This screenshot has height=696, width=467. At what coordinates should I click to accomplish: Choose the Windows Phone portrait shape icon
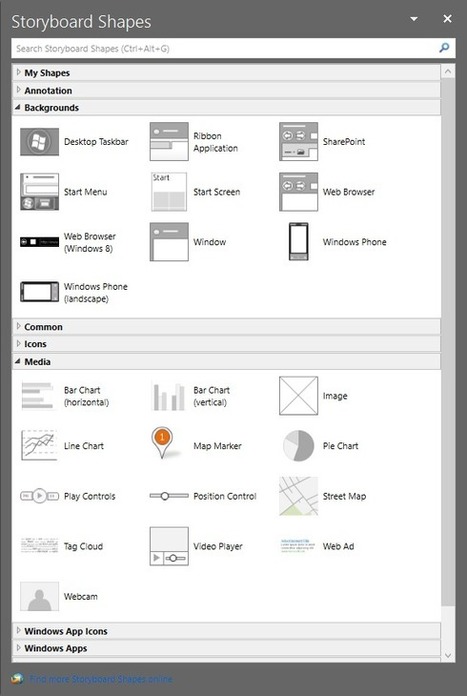(298, 242)
